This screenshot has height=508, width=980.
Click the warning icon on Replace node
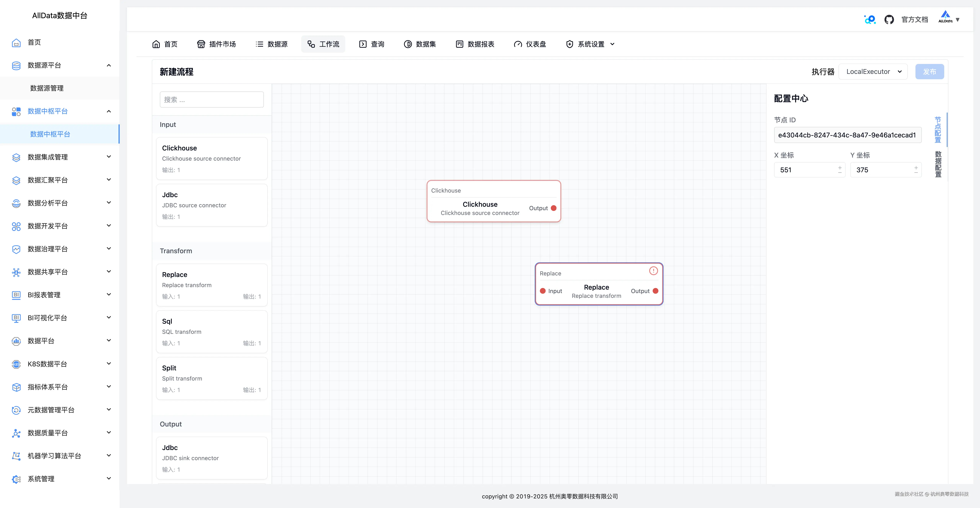point(653,271)
